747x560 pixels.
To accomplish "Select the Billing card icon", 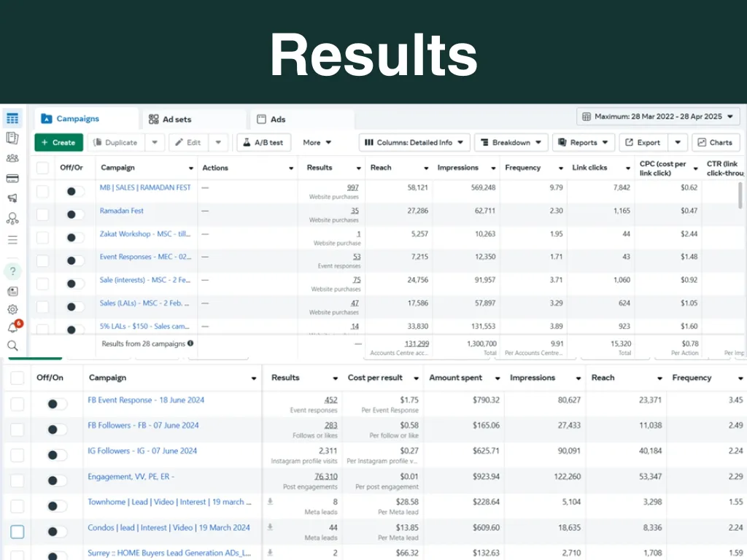I will (x=13, y=179).
